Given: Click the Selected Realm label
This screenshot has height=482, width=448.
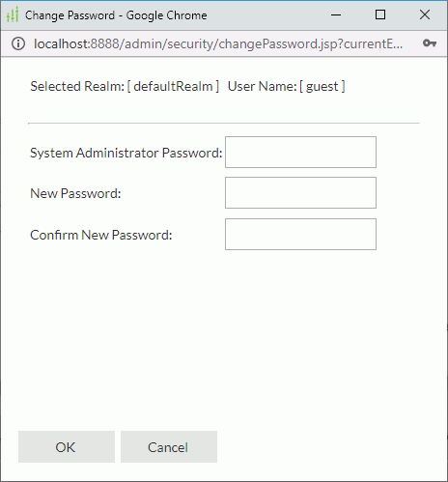Looking at the screenshot, I should point(77,86).
